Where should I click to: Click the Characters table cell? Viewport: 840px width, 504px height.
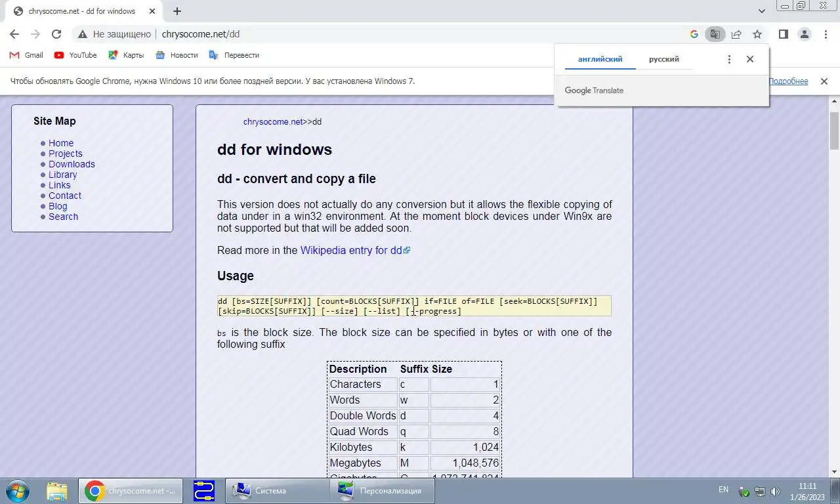pos(362,384)
